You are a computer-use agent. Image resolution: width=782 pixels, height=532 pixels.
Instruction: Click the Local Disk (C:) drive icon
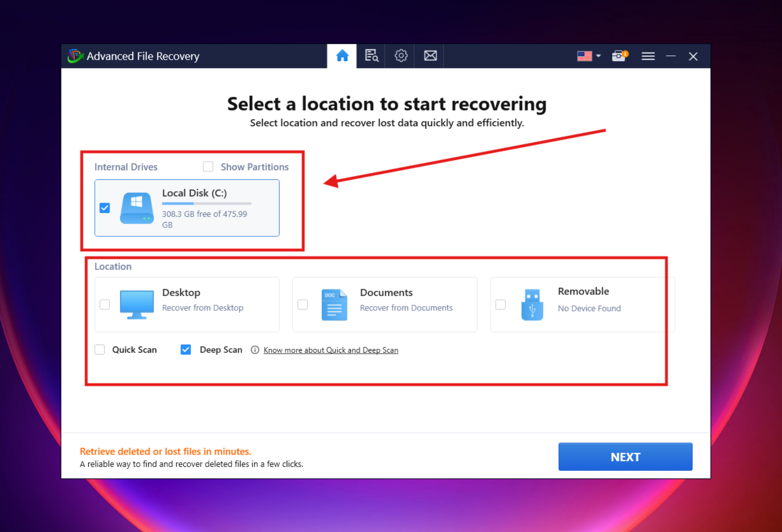pos(137,208)
